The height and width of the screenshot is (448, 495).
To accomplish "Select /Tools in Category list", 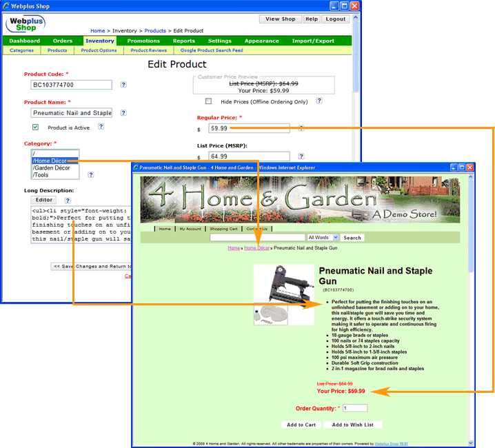I will [55, 174].
